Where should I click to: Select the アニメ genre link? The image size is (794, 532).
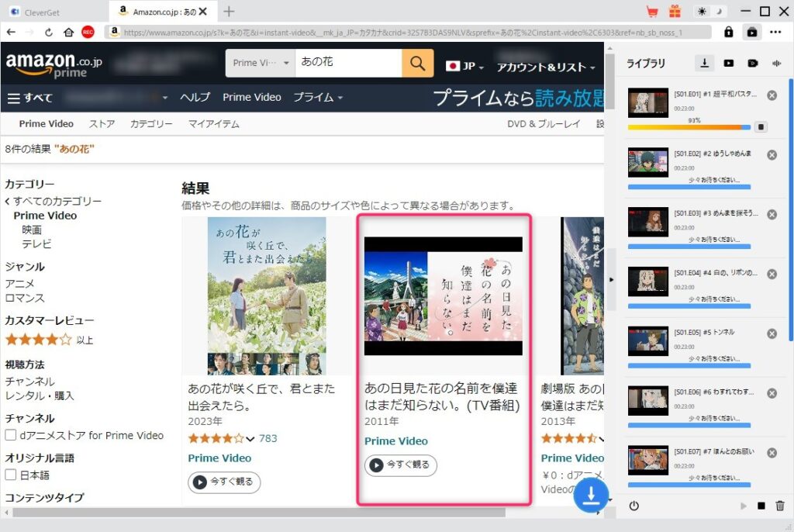[x=19, y=284]
